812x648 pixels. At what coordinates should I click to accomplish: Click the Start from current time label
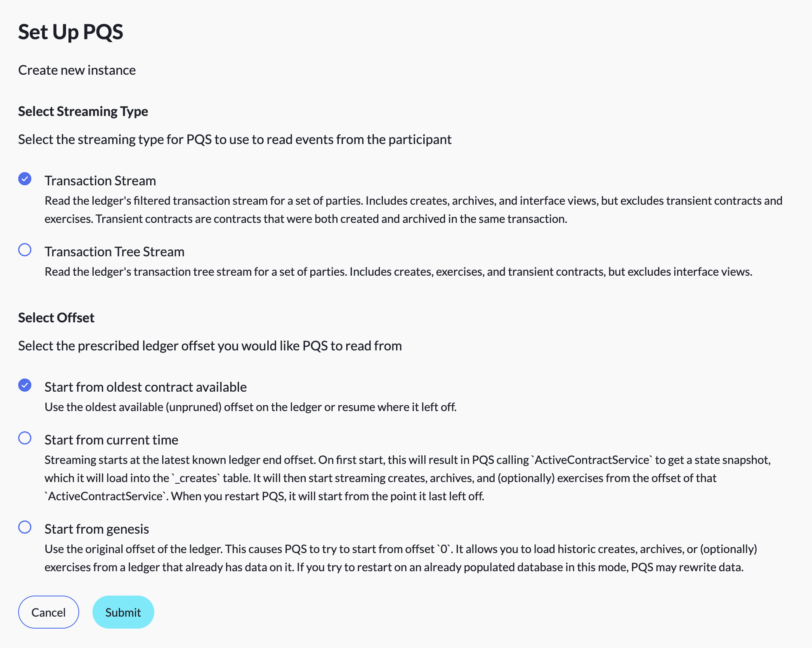point(111,440)
